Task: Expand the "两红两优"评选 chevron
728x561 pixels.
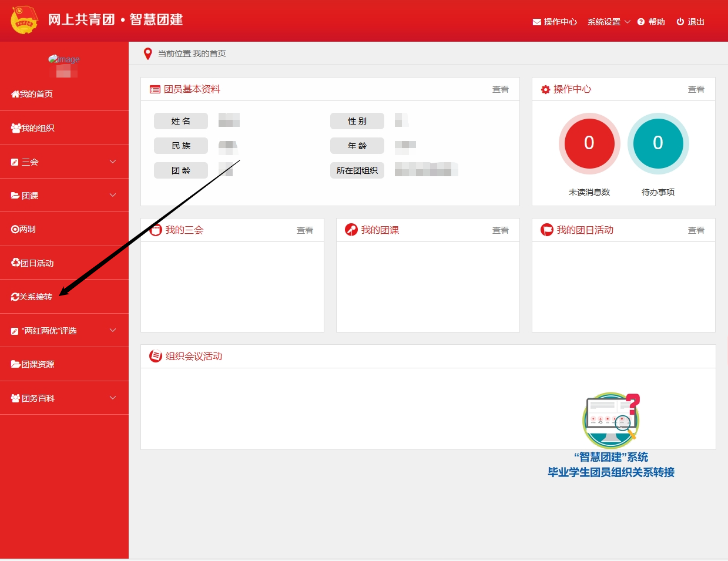Action: coord(113,330)
